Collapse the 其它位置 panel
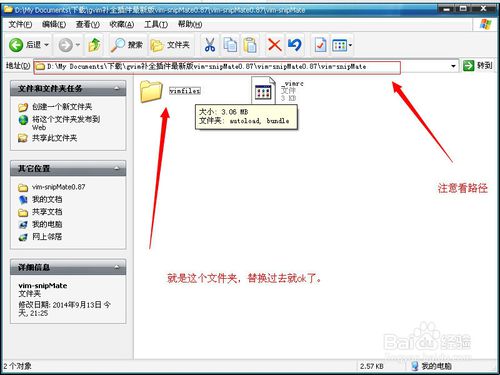The height and width of the screenshot is (375, 500). tap(117, 168)
